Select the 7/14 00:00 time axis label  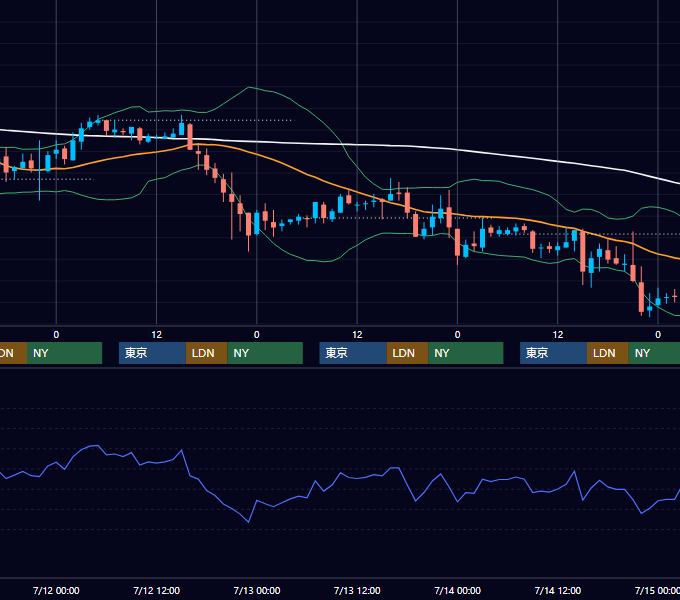click(458, 590)
